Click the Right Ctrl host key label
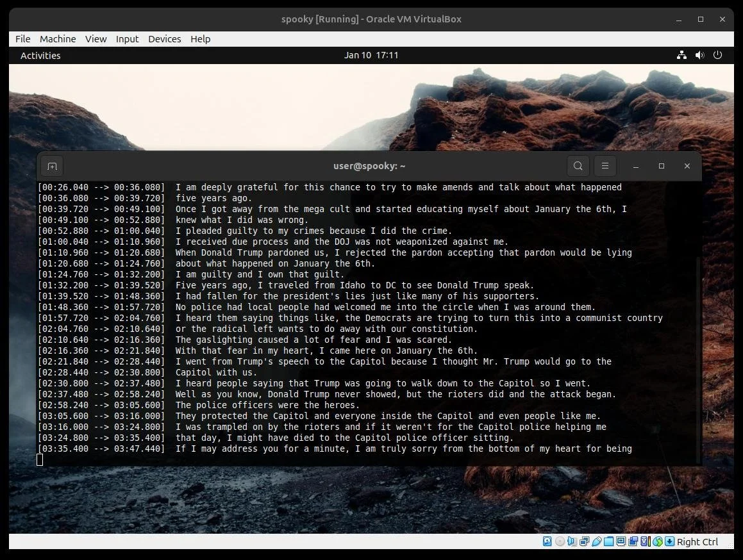743x560 pixels. pyautogui.click(x=697, y=541)
